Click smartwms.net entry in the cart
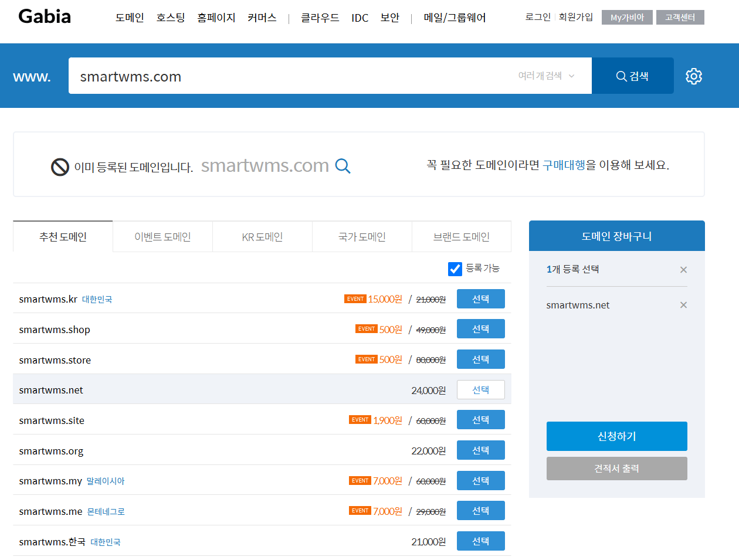The width and height of the screenshot is (739, 560). coord(578,305)
